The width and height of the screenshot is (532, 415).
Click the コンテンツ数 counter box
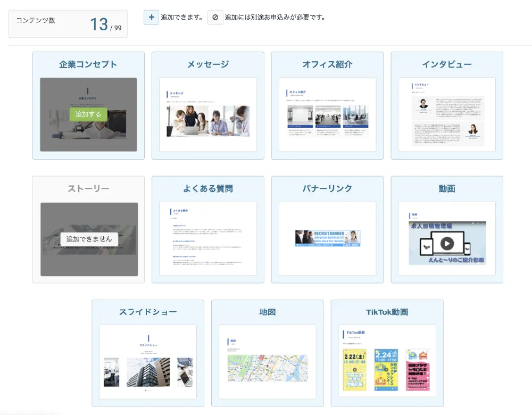tap(68, 24)
